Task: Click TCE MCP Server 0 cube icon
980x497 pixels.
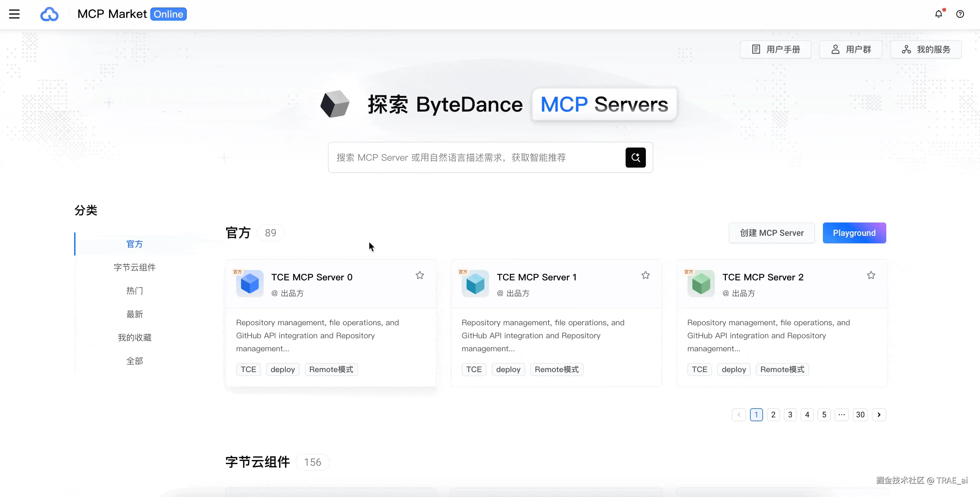Action: [250, 284]
